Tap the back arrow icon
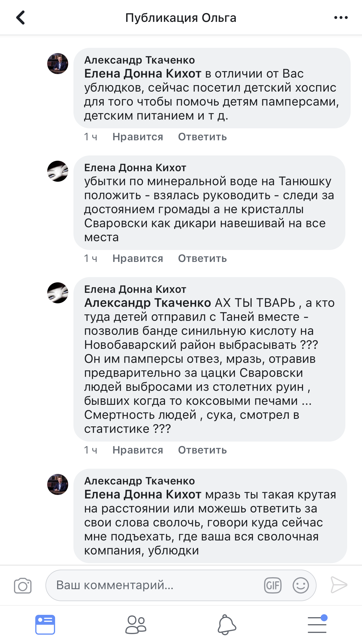362x644 pixels. 21,17
